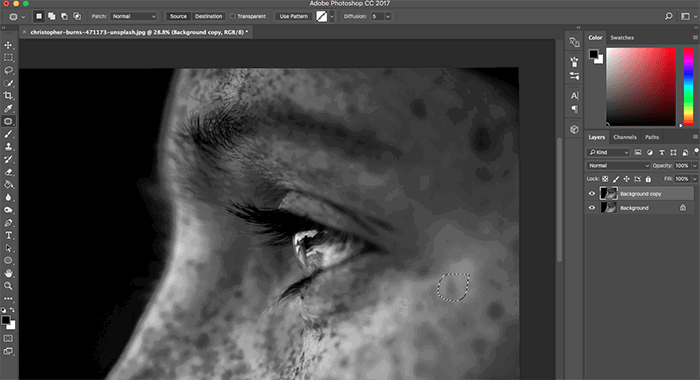The image size is (700, 380).
Task: Hide the Background copy layer
Action: point(592,193)
